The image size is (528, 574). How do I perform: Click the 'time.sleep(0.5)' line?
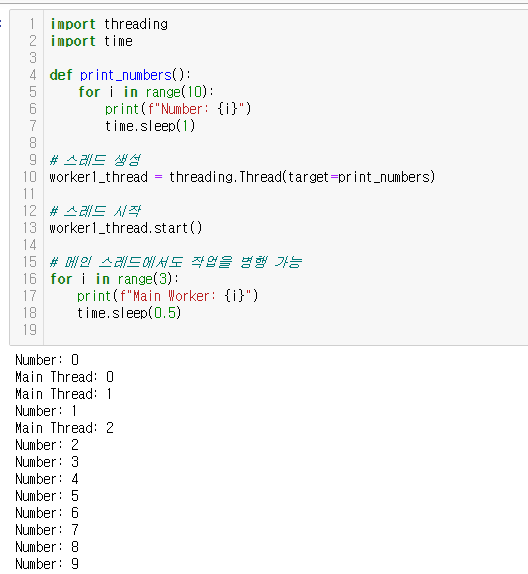129,313
